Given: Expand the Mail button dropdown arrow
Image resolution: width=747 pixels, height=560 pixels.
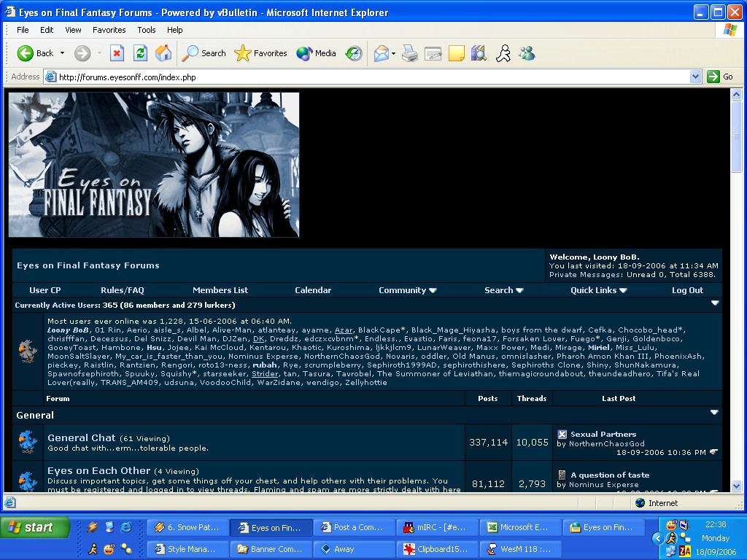Looking at the screenshot, I should pyautogui.click(x=393, y=53).
